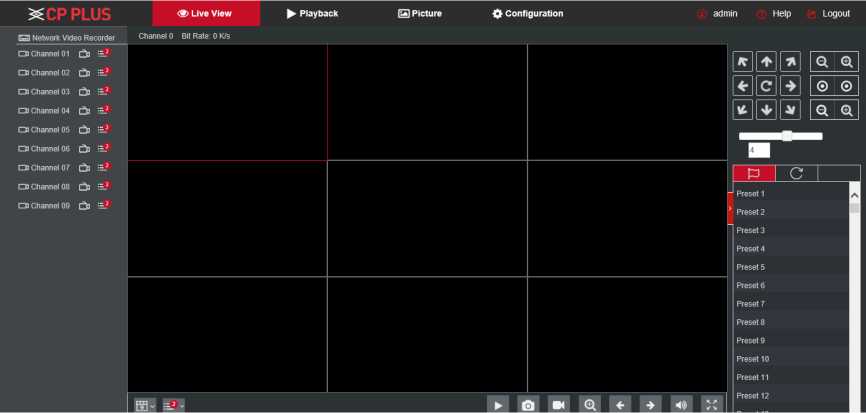Open Channel 05 stream type selector
Image resolution: width=866 pixels, height=413 pixels.
tap(103, 130)
